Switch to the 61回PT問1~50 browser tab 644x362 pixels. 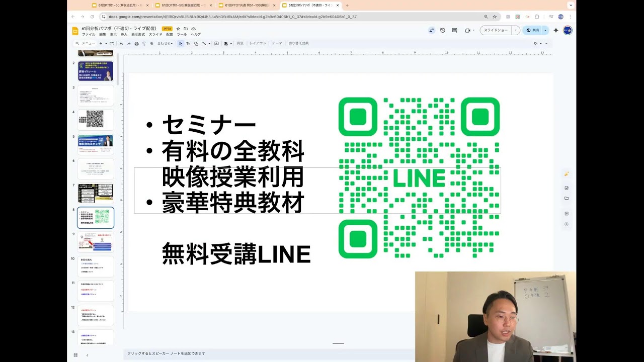(x=121, y=5)
